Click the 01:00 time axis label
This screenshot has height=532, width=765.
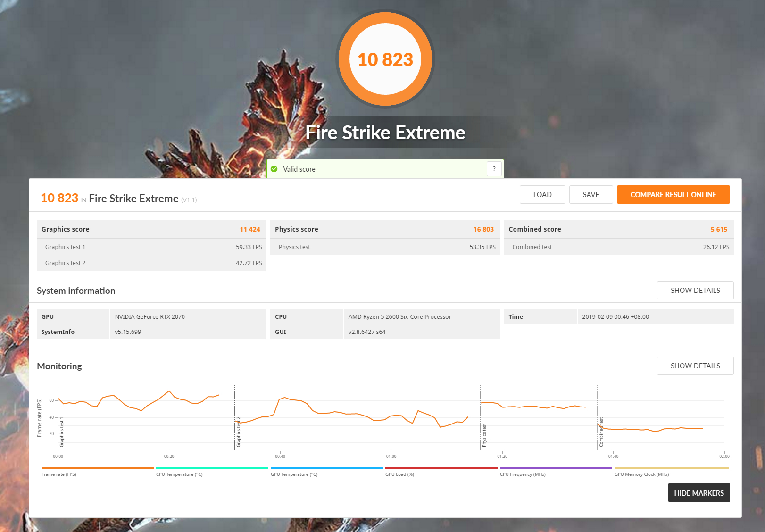pyautogui.click(x=391, y=456)
